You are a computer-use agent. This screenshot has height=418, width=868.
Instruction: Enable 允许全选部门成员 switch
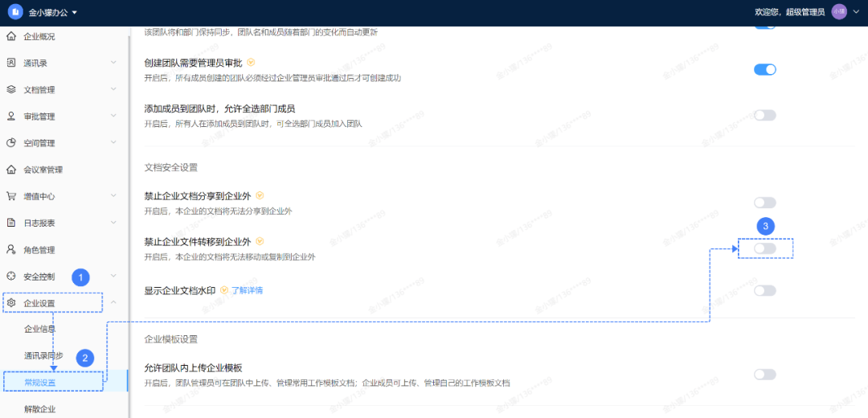click(765, 115)
